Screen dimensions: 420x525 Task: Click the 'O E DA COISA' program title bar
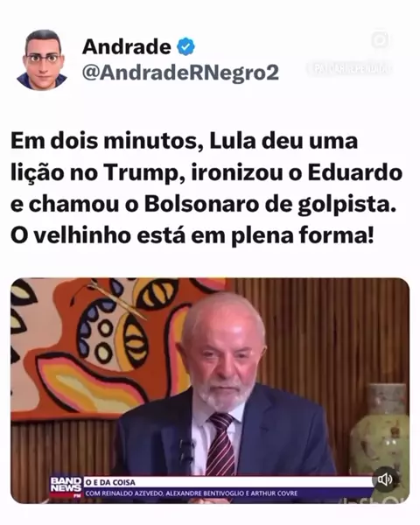[x=227, y=482]
